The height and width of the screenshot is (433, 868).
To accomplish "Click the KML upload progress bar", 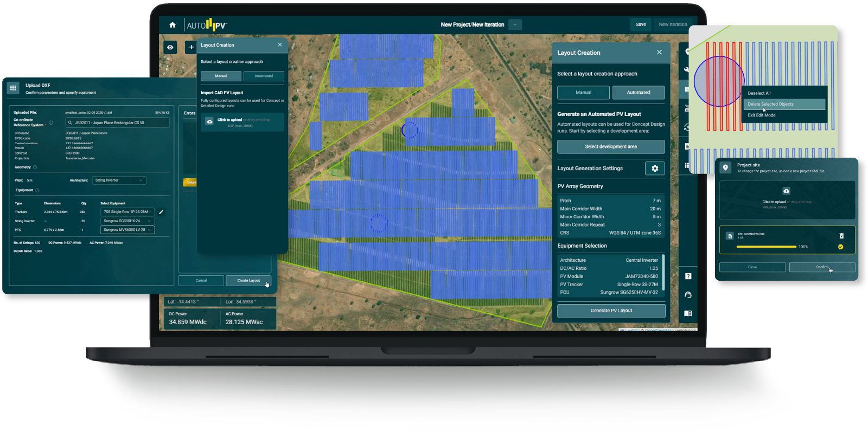I will [766, 247].
